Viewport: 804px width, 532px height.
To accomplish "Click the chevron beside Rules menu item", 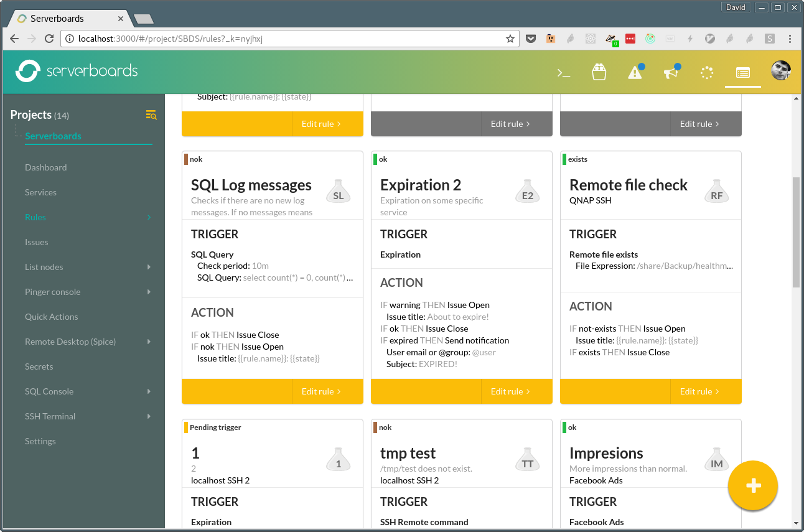I will tap(149, 217).
